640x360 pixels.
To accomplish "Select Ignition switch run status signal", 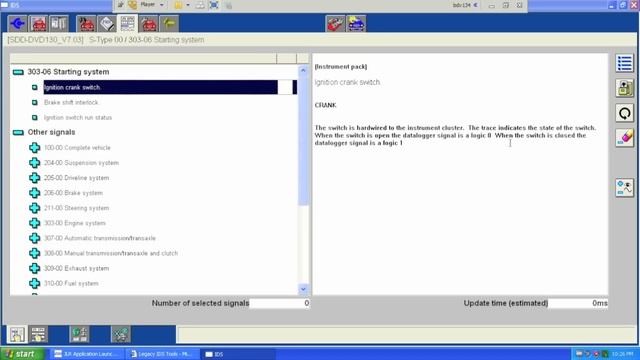I will (78, 118).
